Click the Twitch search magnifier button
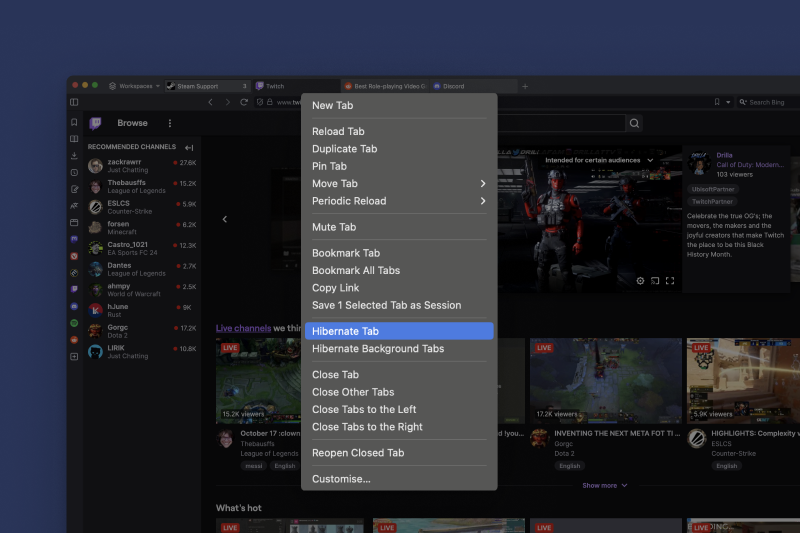Image resolution: width=800 pixels, height=533 pixels. click(x=634, y=123)
